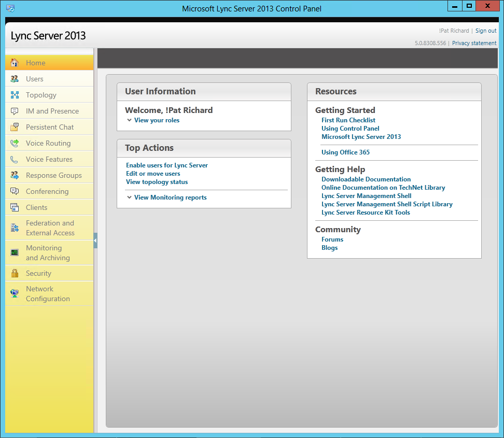The width and height of the screenshot is (504, 438).
Task: Click the Persistent Chat icon
Action: coord(15,127)
